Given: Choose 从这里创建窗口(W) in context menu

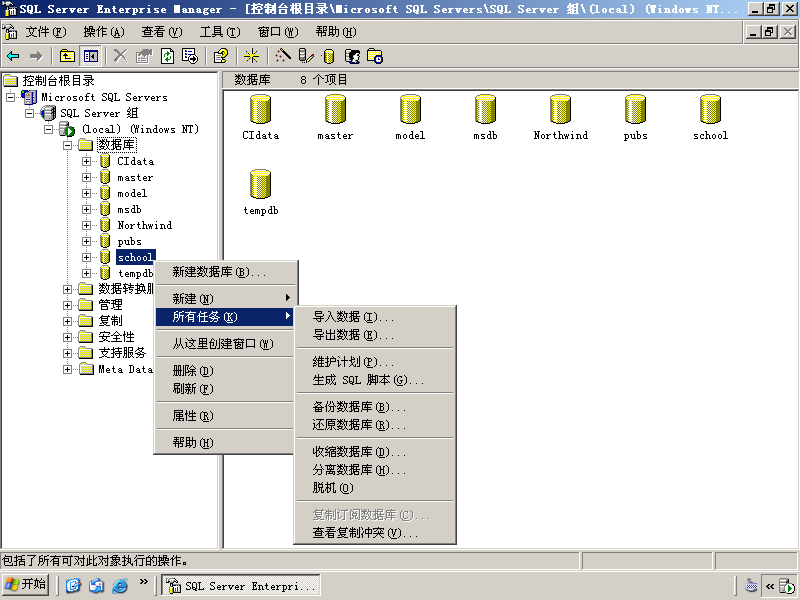Looking at the screenshot, I should click(224, 344).
